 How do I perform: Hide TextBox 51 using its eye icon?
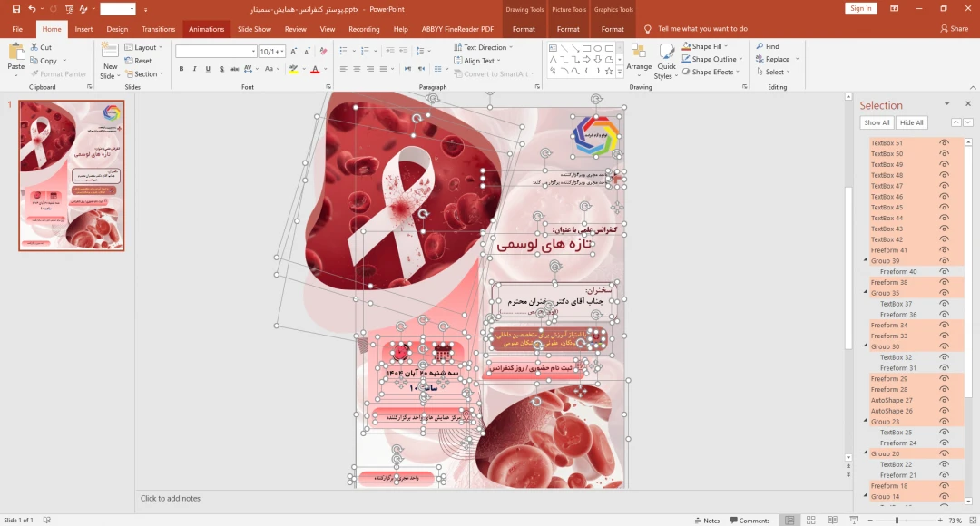pos(944,143)
